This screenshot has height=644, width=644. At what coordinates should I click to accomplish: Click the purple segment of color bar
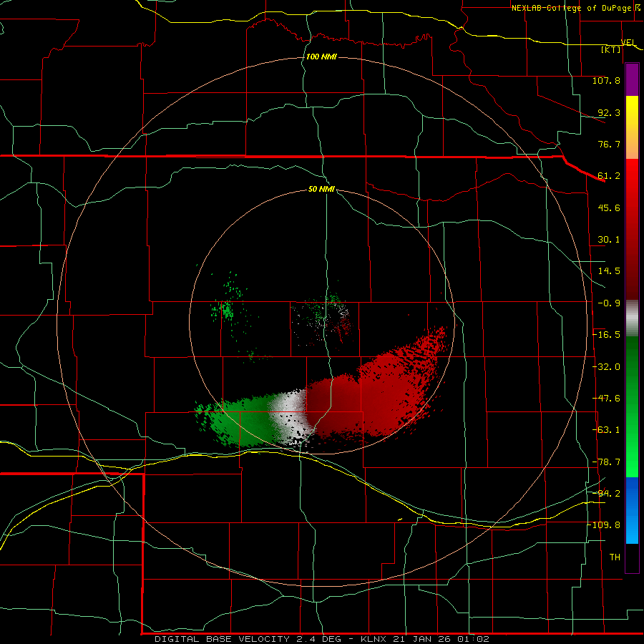tap(632, 80)
